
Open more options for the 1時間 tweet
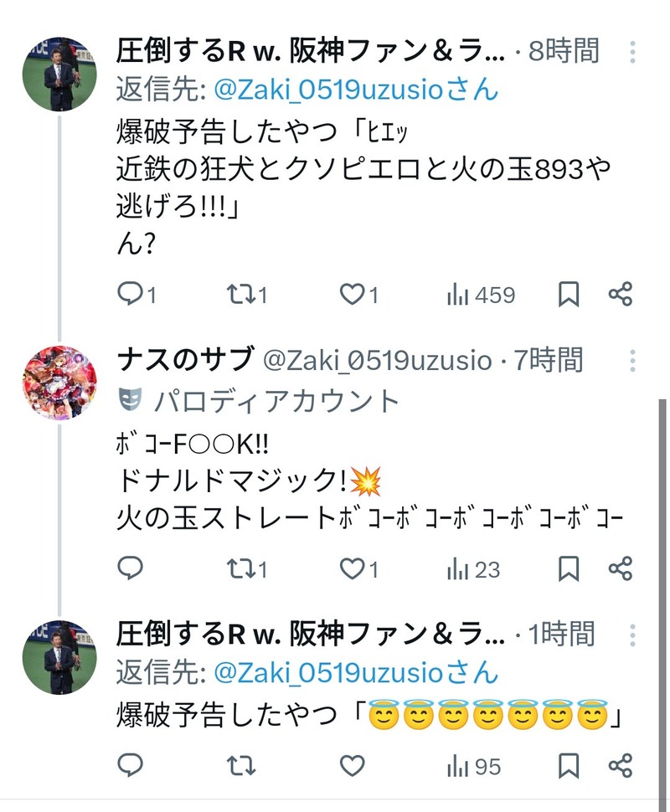(x=632, y=635)
